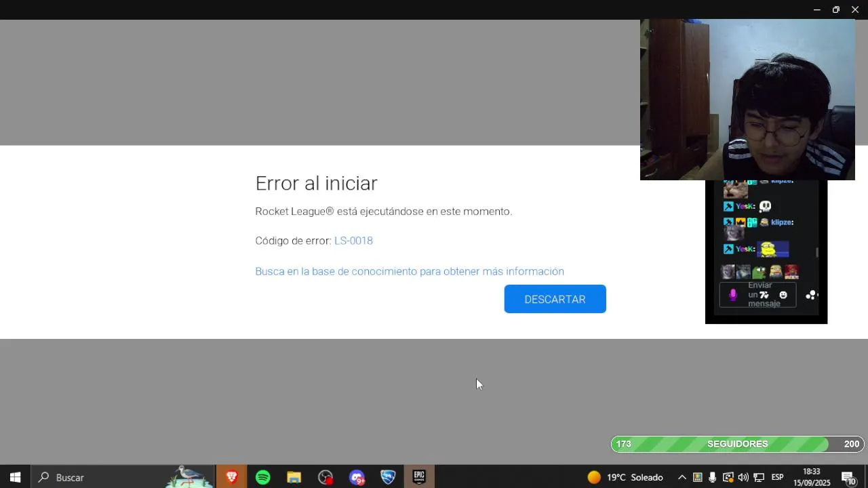
Task: Open the Windows Start menu
Action: 15,477
